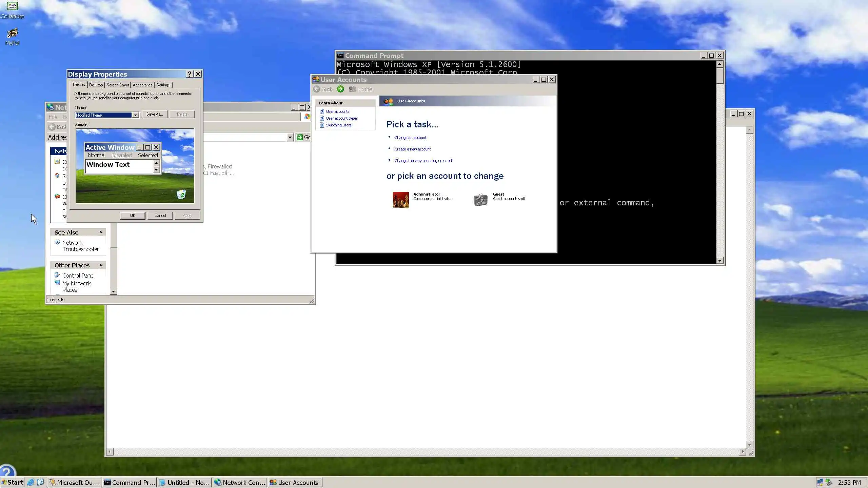
Task: Click the Guest account suitcase icon
Action: [x=480, y=200]
